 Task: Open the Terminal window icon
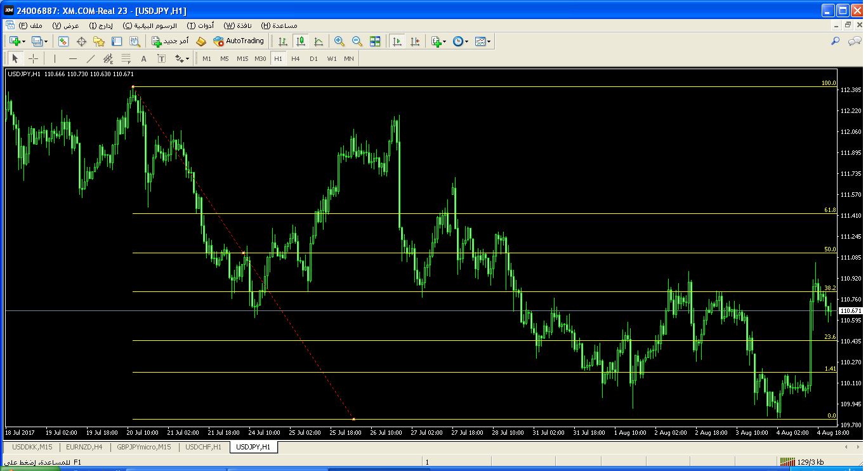(x=117, y=41)
